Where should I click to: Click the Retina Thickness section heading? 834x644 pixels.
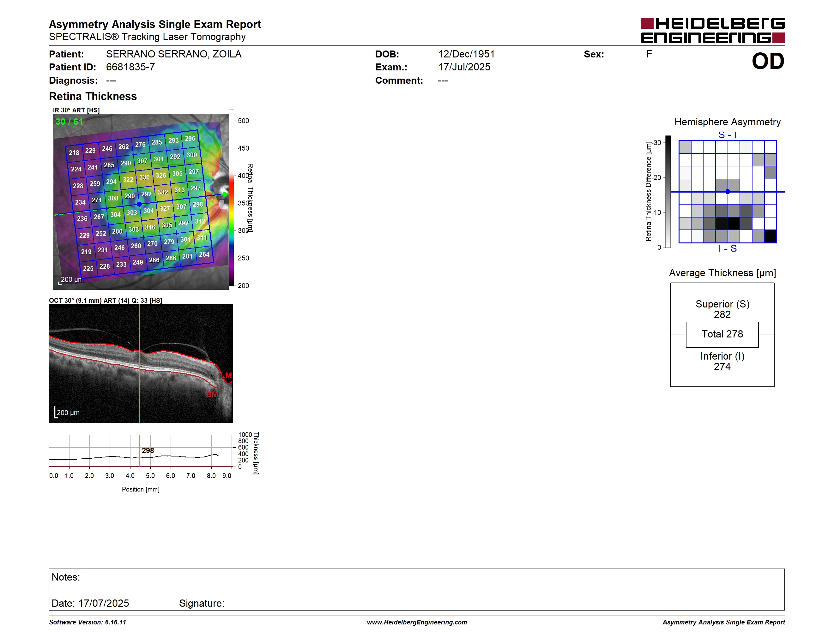[93, 96]
